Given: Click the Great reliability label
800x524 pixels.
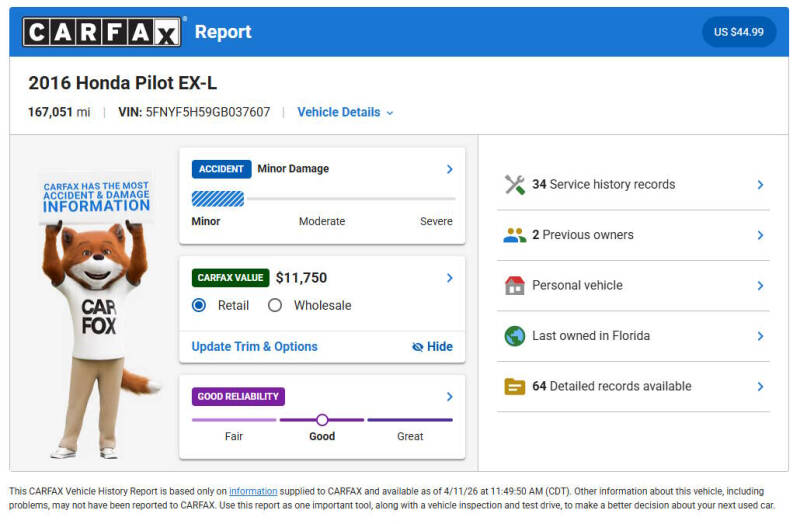Looking at the screenshot, I should pyautogui.click(x=410, y=437).
